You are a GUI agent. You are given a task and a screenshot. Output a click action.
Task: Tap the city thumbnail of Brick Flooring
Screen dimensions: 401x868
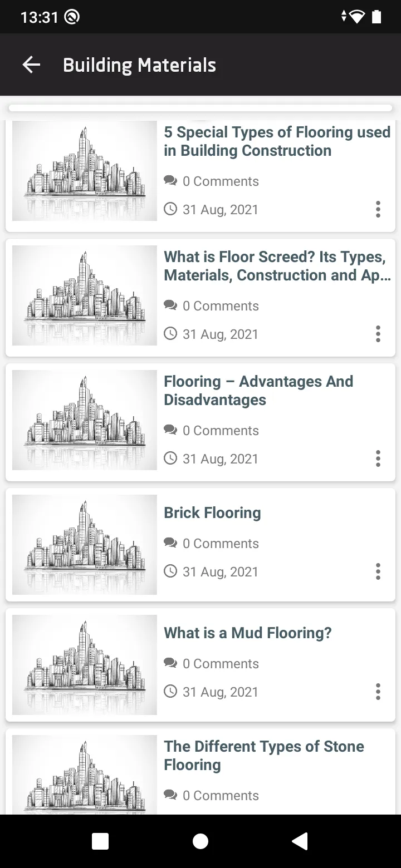[85, 545]
